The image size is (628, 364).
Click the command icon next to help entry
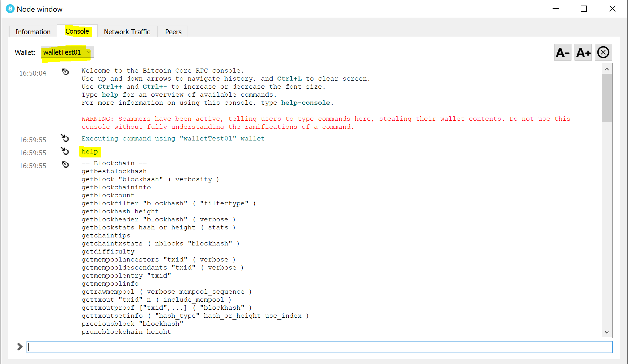(x=65, y=151)
